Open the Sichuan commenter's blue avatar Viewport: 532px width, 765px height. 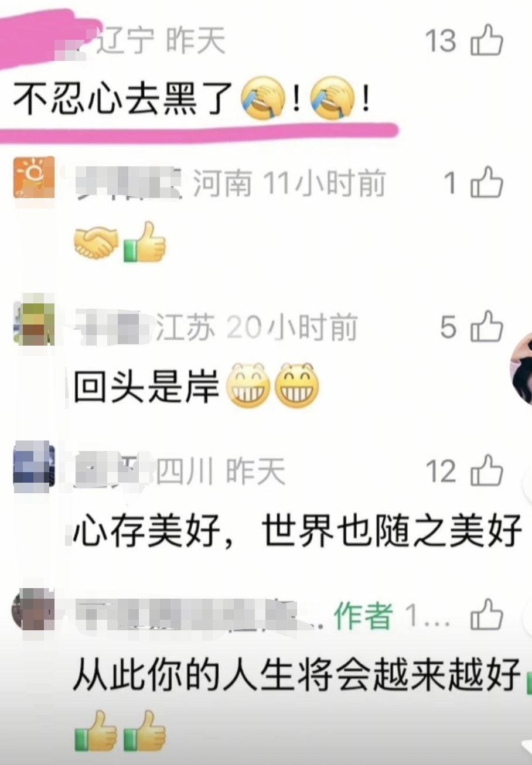[34, 465]
